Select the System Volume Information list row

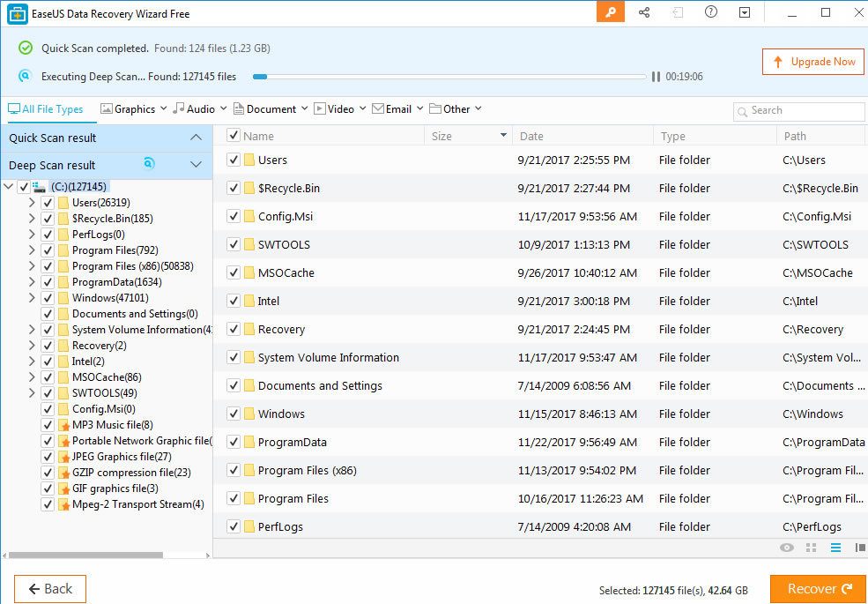[x=540, y=357]
